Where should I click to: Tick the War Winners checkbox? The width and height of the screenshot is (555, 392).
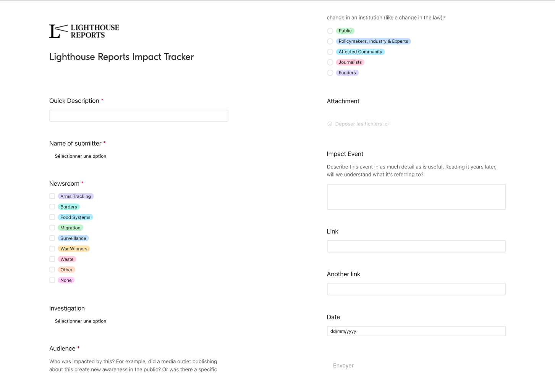[52, 249]
